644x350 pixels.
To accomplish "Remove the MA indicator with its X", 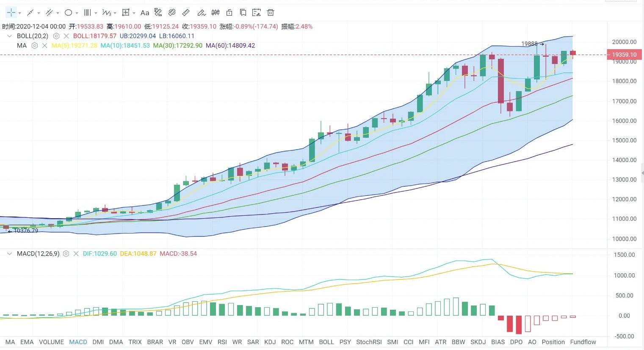I will 44,46.
